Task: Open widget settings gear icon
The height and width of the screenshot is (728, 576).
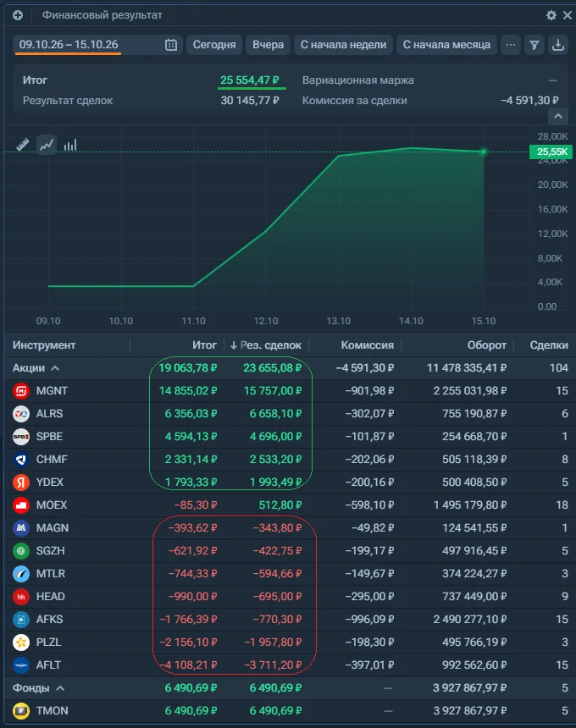Action: coord(551,15)
